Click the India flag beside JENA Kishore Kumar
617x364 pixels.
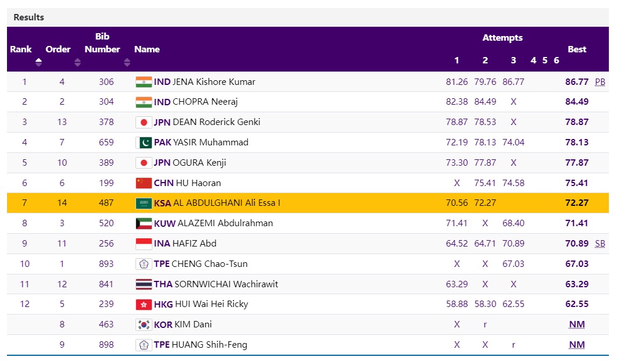[143, 82]
